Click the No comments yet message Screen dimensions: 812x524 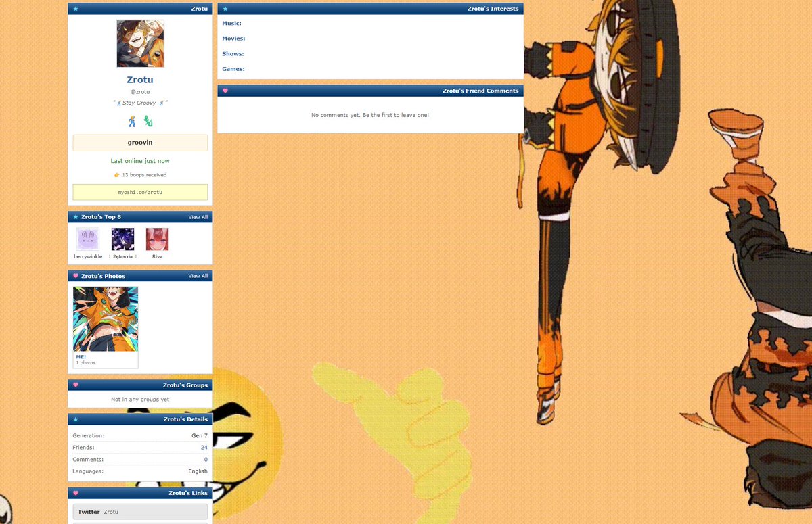pyautogui.click(x=370, y=115)
